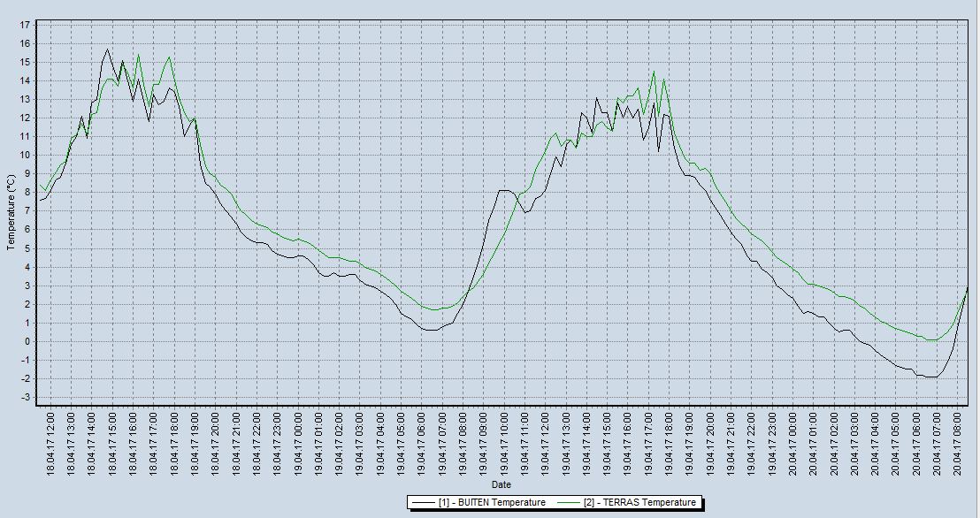Click the 10 value on the temperature axis
This screenshot has height=518, width=980.
coord(26,156)
